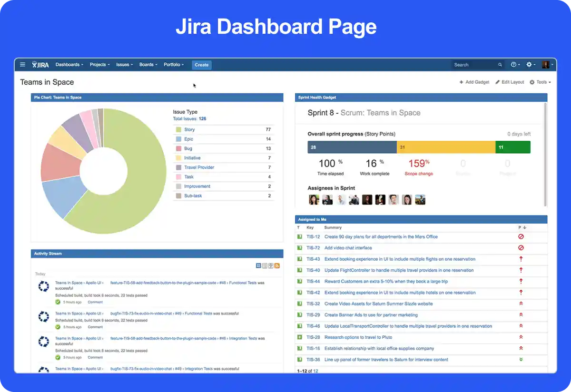Viewport: 571px width, 392px height.
Task: Click the blocker priority icon for TIS-12
Action: point(521,236)
